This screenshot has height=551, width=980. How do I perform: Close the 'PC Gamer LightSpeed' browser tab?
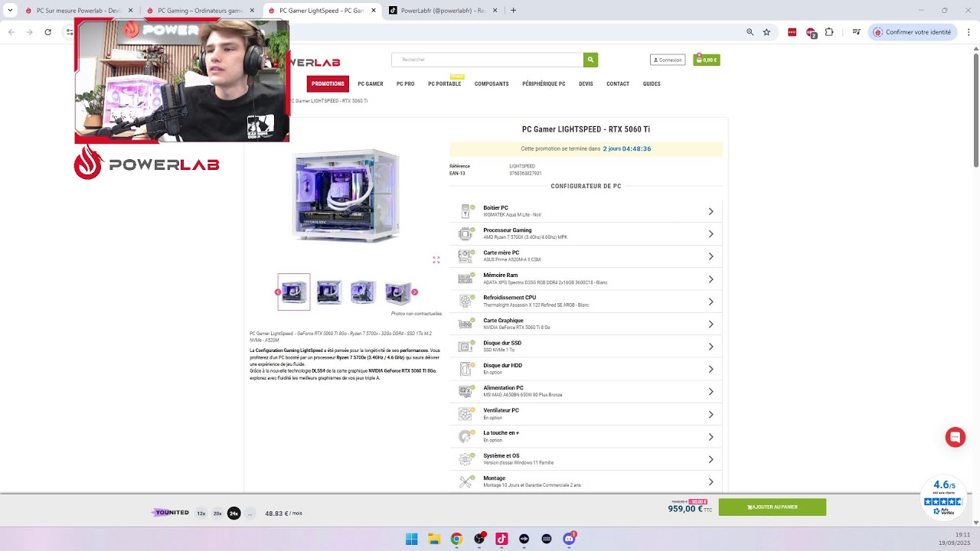click(374, 11)
